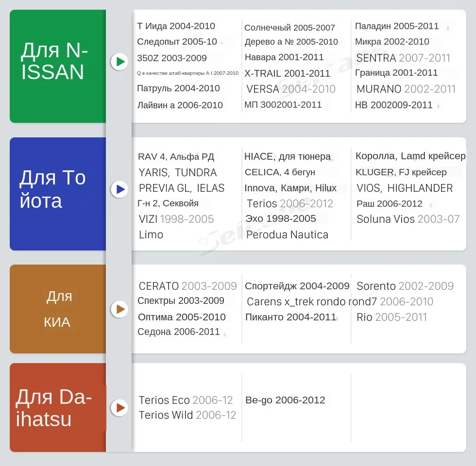Click 'Спортейдж 2004-2009' entry
The width and height of the screenshot is (476, 466).
[297, 286]
